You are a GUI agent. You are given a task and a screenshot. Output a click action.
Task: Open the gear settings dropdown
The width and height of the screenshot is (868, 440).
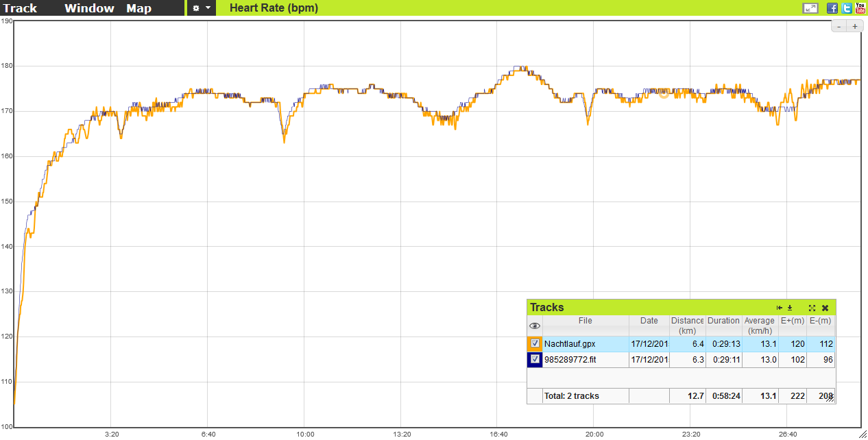(x=202, y=8)
